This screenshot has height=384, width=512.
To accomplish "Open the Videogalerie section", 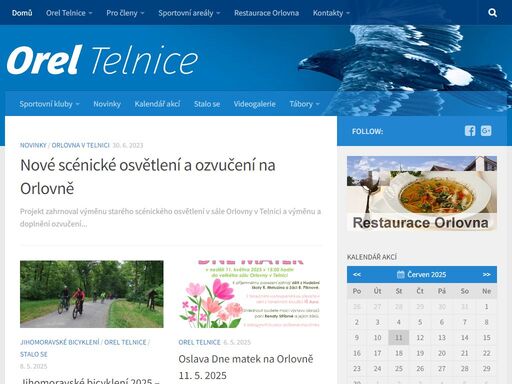I will coord(255,104).
